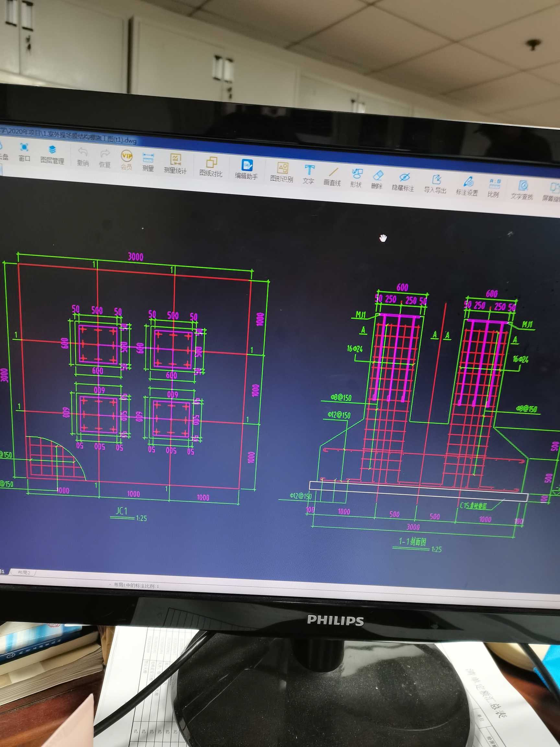560x747 pixels.
Task: Click the 布局1中的标注比例 status text
Action: pyautogui.click(x=136, y=586)
